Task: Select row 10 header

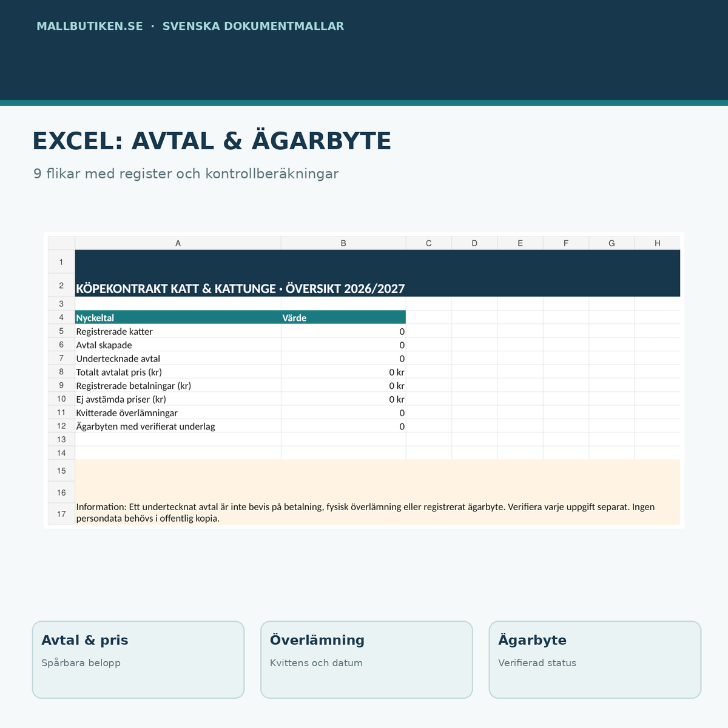Action: click(x=61, y=399)
